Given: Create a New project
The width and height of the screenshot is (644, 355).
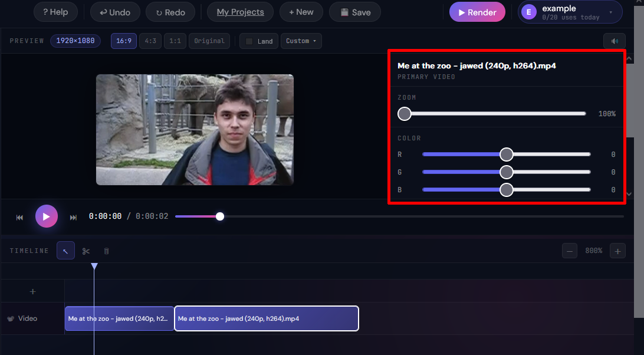Looking at the screenshot, I should point(301,12).
